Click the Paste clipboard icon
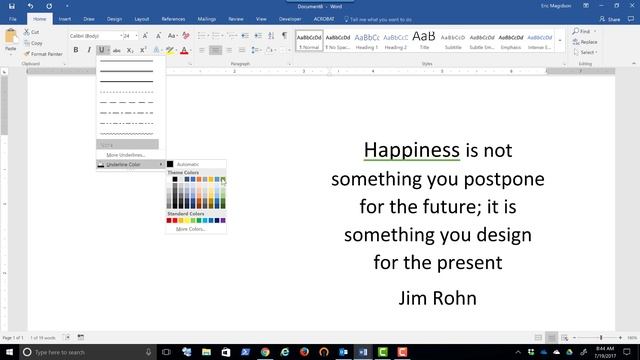The height and width of the screenshot is (360, 640). pyautogui.click(x=11, y=37)
